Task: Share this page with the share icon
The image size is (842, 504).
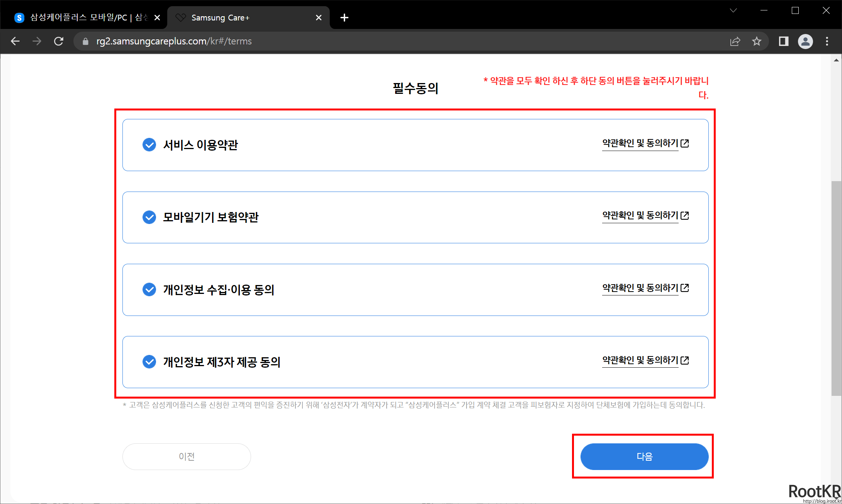Action: [735, 41]
